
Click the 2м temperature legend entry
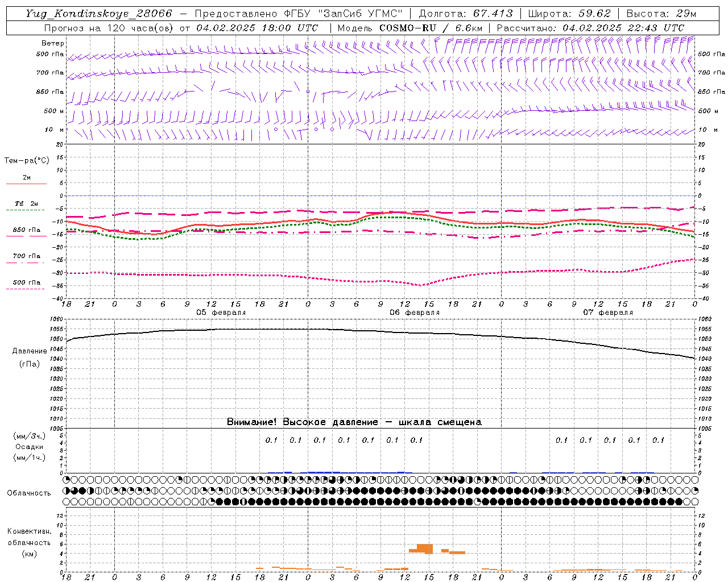pyautogui.click(x=26, y=178)
